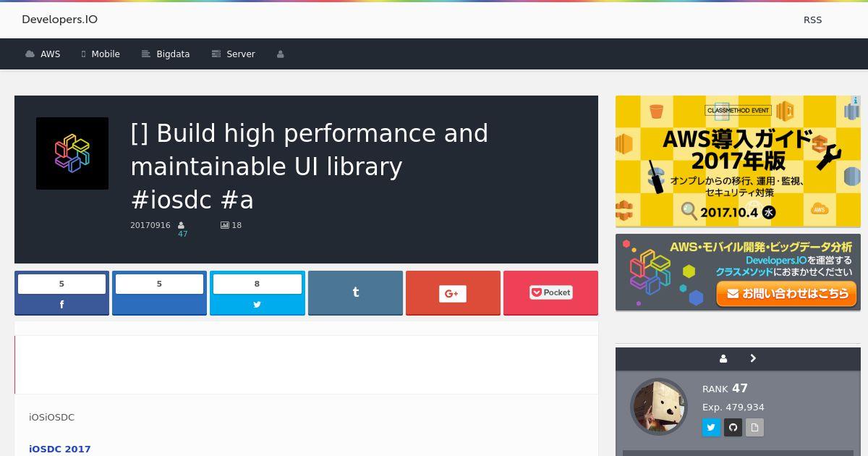
Task: Share the article on Facebook
Action: [x=61, y=293]
